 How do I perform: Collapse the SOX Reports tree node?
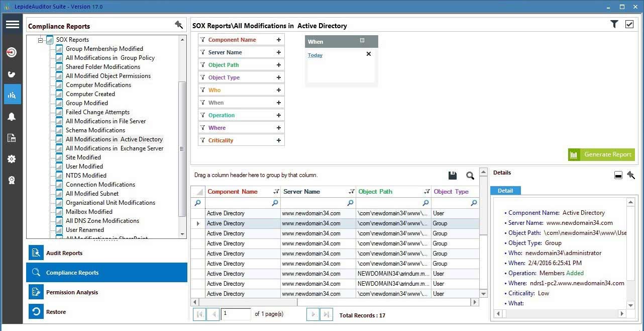click(41, 39)
